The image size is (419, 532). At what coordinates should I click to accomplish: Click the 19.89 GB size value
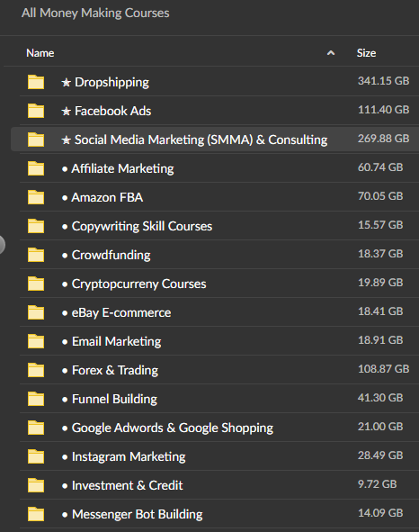click(380, 283)
